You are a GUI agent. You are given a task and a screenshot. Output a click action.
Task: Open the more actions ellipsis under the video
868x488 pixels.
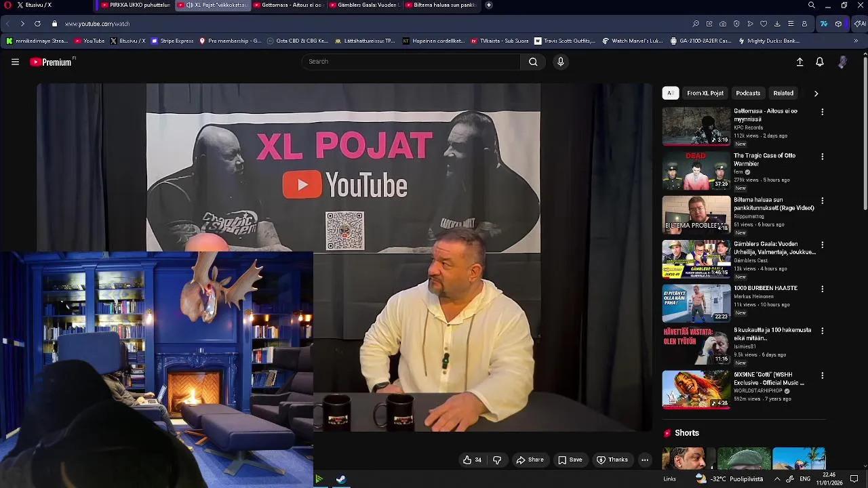coord(645,460)
